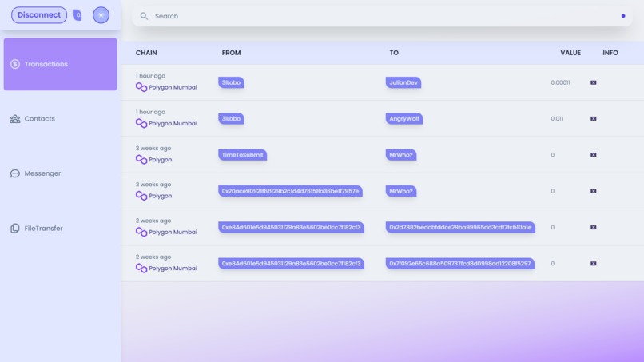Click Polygon chain icon in 0x7f092e65 row
Screen dimensions: 644x362
[141, 268]
